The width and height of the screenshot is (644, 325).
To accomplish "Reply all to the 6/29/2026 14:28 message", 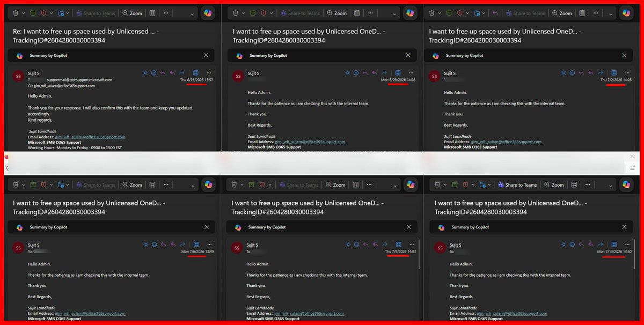I will (375, 72).
